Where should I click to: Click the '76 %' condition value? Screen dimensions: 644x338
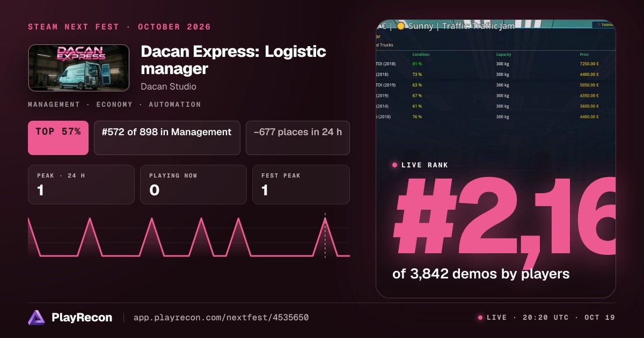click(x=417, y=117)
